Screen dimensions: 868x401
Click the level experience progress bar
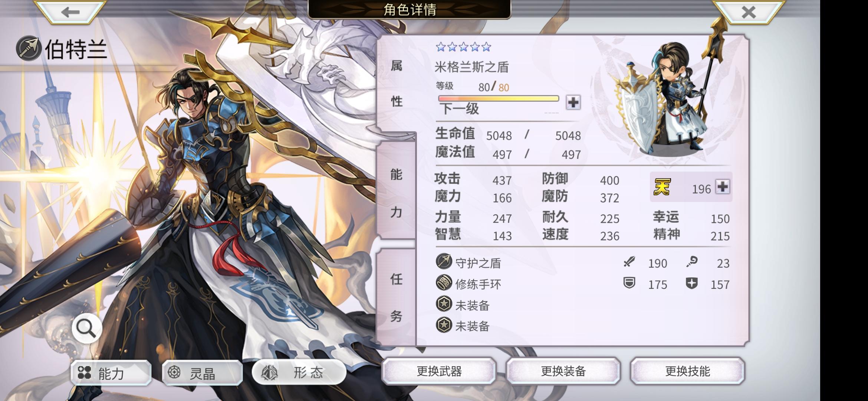498,98
